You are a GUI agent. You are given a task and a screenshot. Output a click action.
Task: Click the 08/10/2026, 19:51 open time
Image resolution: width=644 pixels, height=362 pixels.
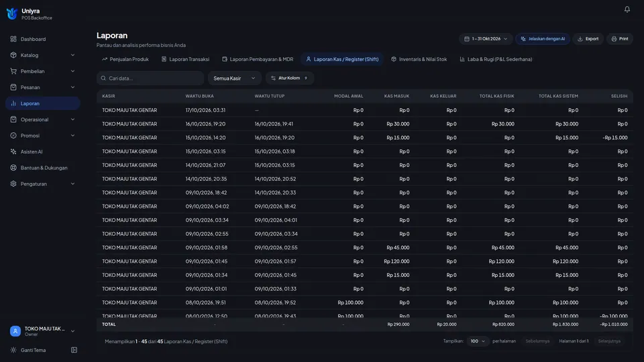pyautogui.click(x=205, y=302)
